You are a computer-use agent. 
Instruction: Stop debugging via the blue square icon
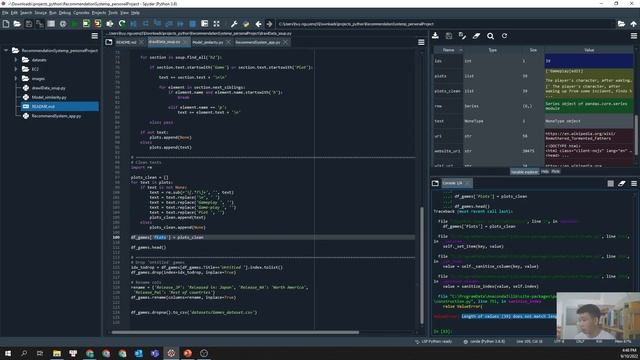[x=193, y=24]
